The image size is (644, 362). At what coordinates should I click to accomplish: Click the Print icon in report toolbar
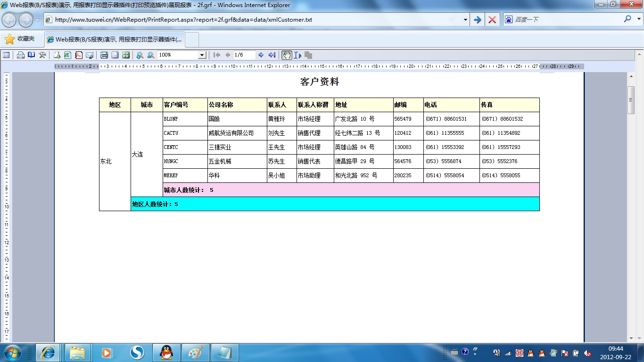tap(21, 55)
